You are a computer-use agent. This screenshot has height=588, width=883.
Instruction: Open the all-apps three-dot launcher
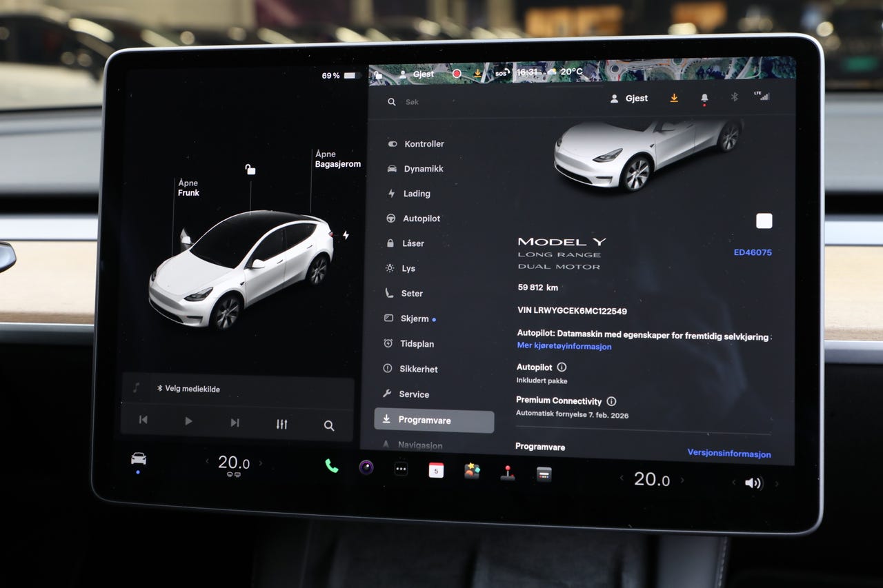(401, 469)
